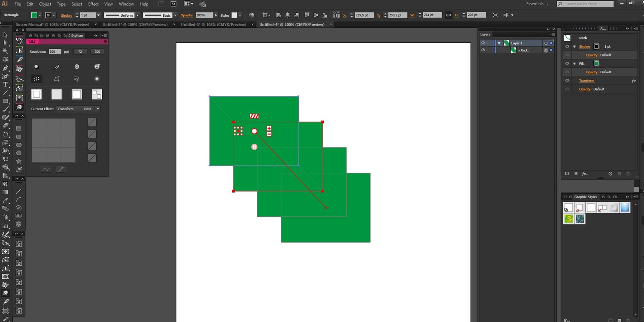Image resolution: width=644 pixels, height=322 pixels.
Task: Open the Effect menu
Action: coord(93,4)
